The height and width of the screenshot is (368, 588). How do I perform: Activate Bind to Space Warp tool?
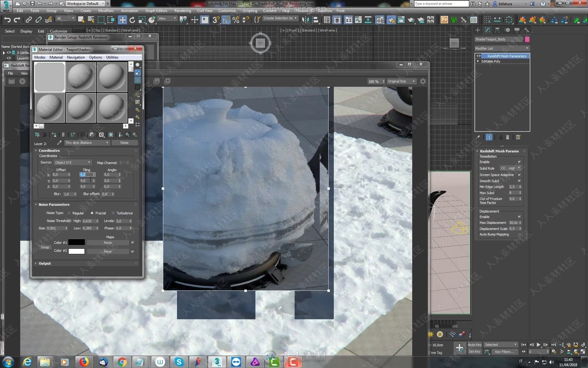tap(48, 20)
